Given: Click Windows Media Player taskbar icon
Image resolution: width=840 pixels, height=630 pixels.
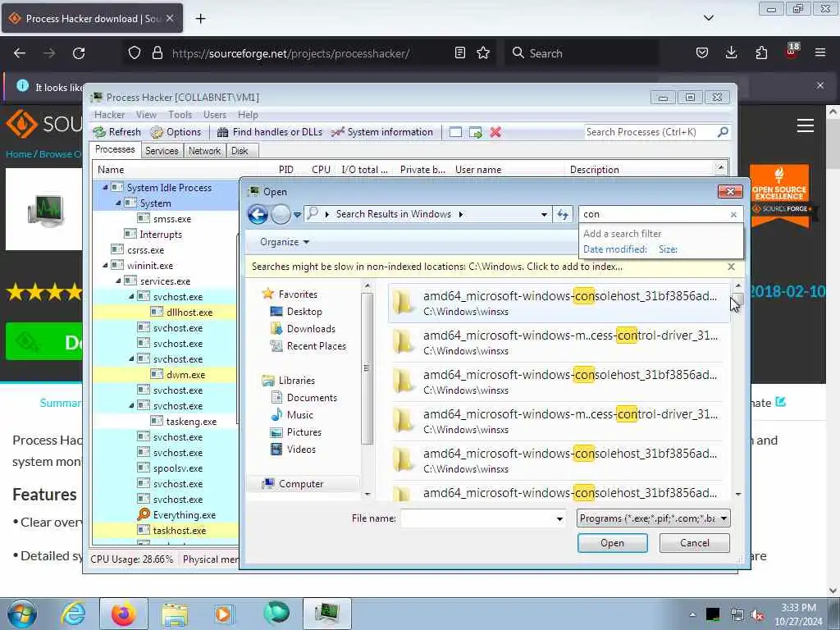Looking at the screenshot, I should 224,614.
